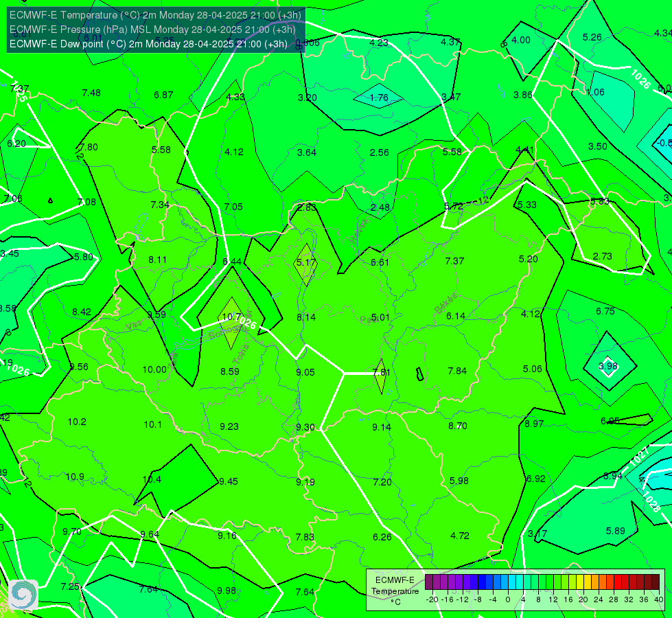Screen dimensions: 672x618
Task: Click the 9.45 temperature value
Action: [x=229, y=481]
